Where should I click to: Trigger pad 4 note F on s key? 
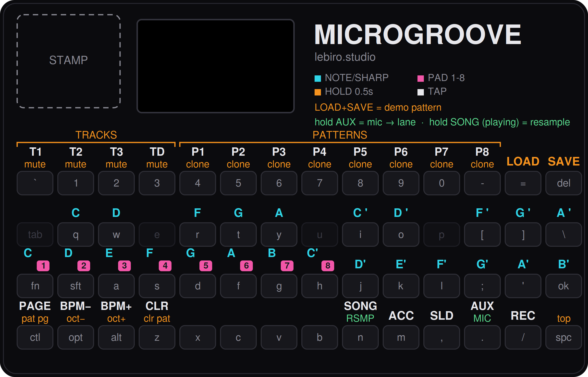[157, 286]
